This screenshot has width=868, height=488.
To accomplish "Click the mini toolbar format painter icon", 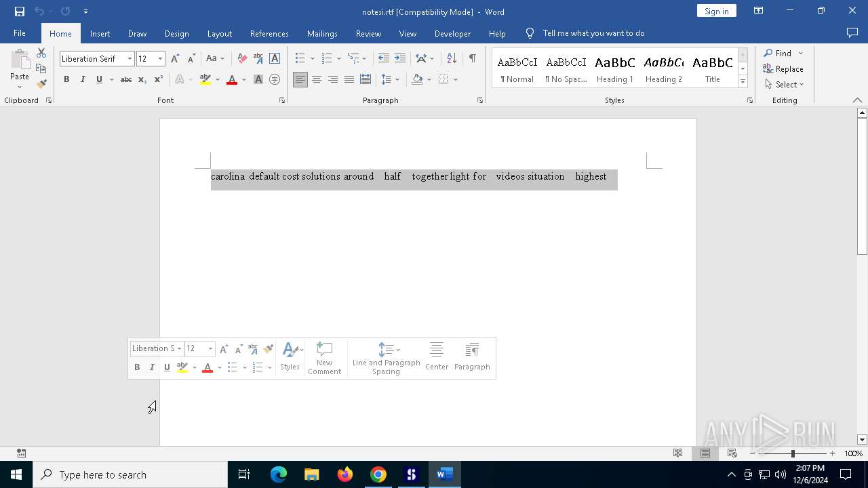I will pyautogui.click(x=269, y=349).
